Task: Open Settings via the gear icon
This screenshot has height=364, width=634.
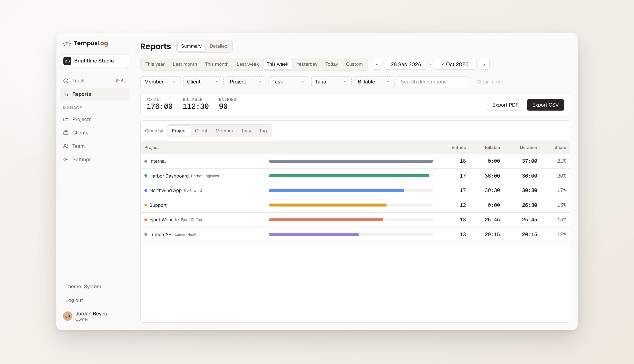Action: (66, 159)
